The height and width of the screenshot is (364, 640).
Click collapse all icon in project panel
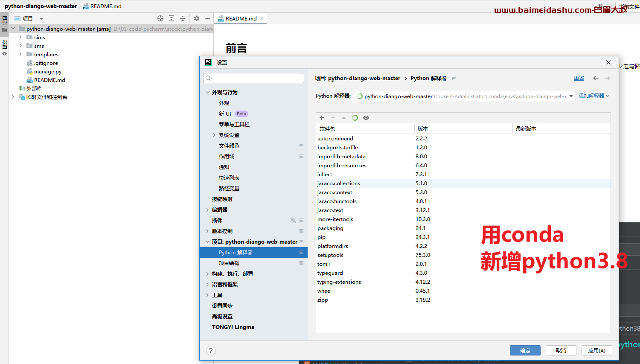tap(183, 18)
